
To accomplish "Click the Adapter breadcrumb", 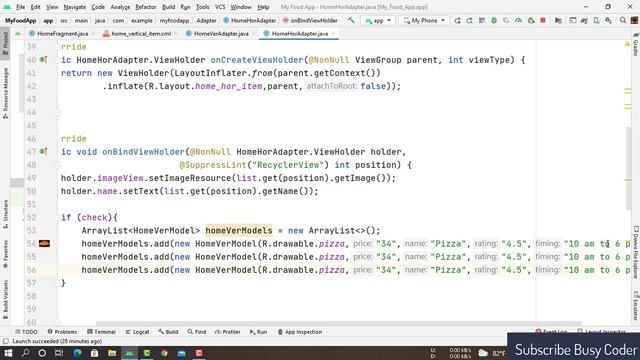I will pos(206,20).
